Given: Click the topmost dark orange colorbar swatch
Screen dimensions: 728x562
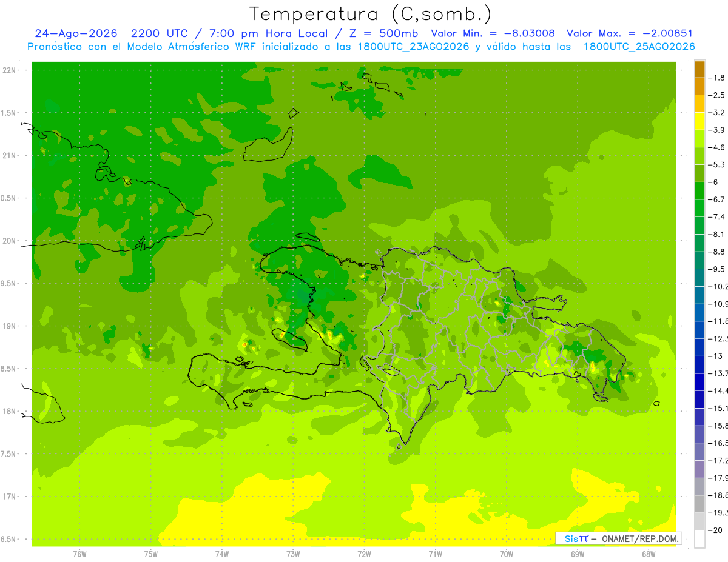Looking at the screenshot, I should tap(699, 69).
